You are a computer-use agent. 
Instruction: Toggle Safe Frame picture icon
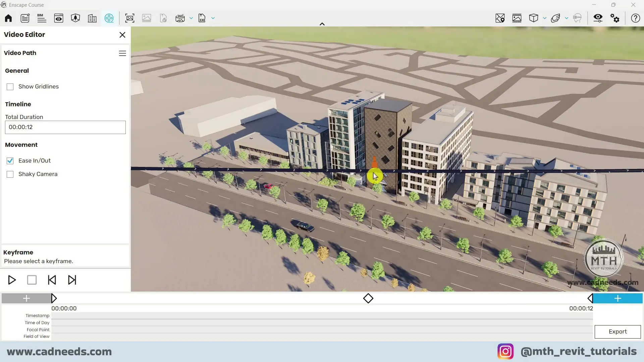[x=517, y=18]
